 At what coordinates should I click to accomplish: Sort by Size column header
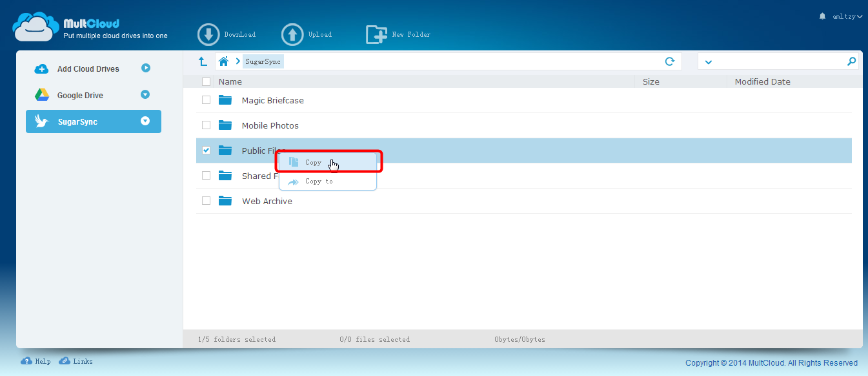pos(651,81)
